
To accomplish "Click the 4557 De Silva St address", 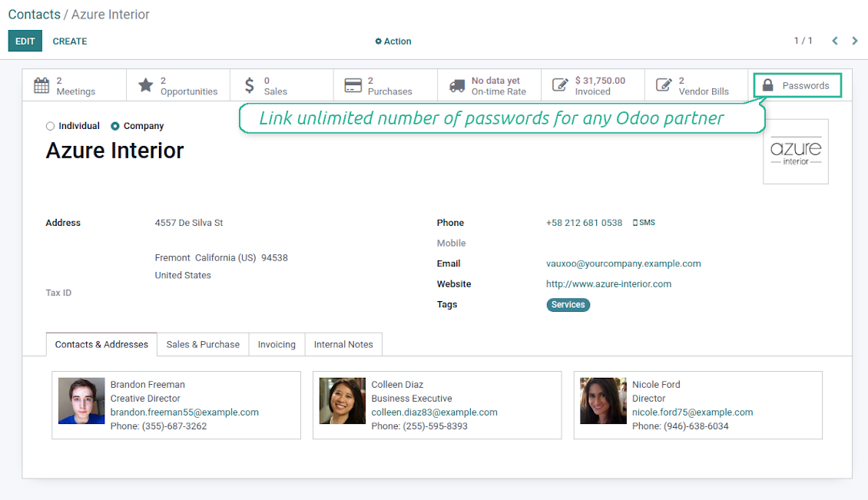I will tap(189, 223).
